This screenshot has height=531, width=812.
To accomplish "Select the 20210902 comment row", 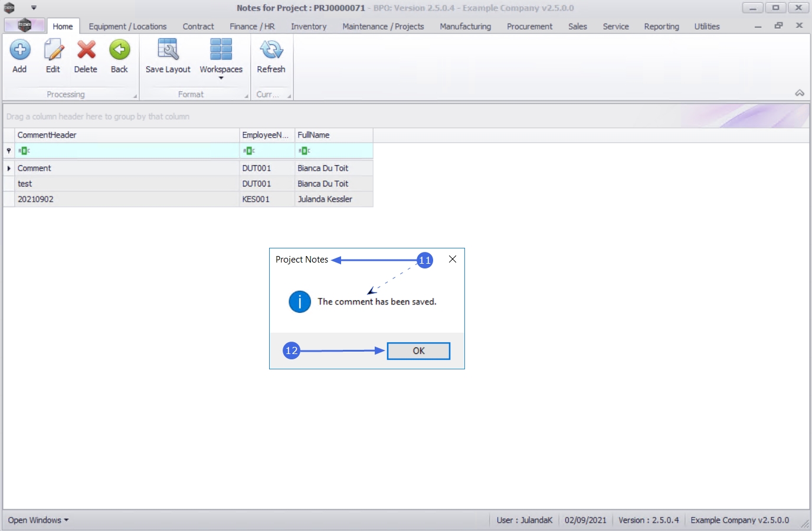I will coord(188,199).
